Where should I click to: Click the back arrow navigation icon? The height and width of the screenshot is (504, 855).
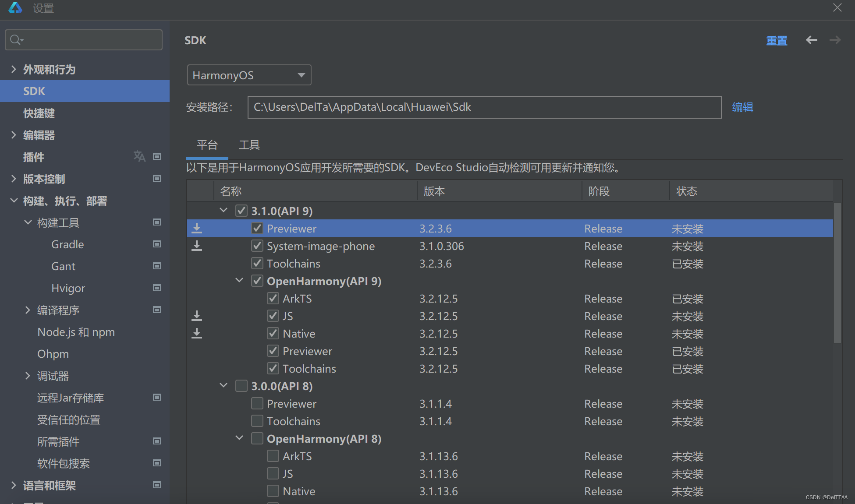(x=811, y=40)
